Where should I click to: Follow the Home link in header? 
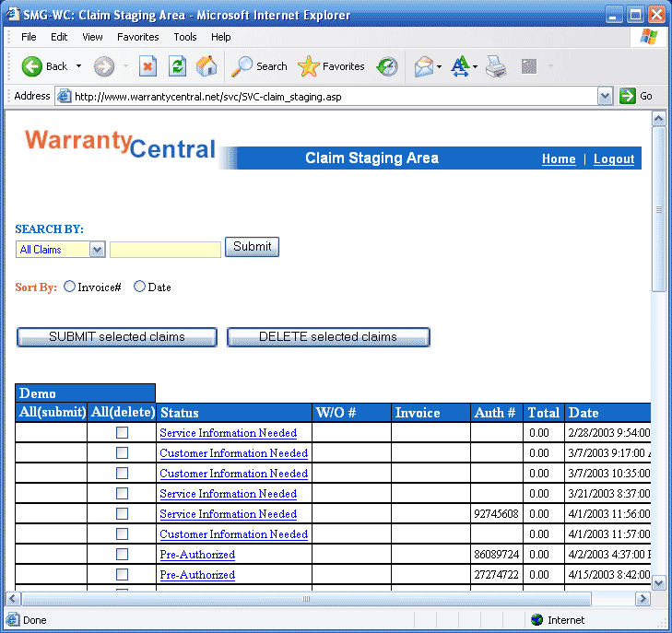pyautogui.click(x=559, y=158)
